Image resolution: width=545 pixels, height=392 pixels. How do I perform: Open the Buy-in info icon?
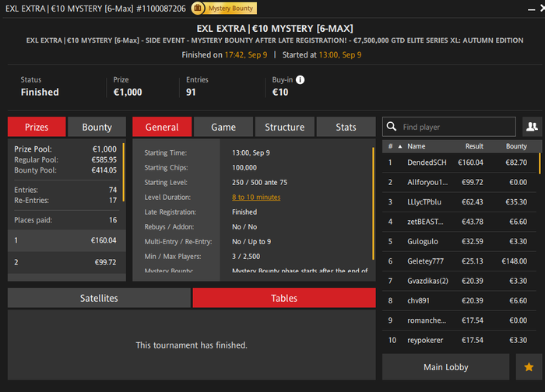300,80
